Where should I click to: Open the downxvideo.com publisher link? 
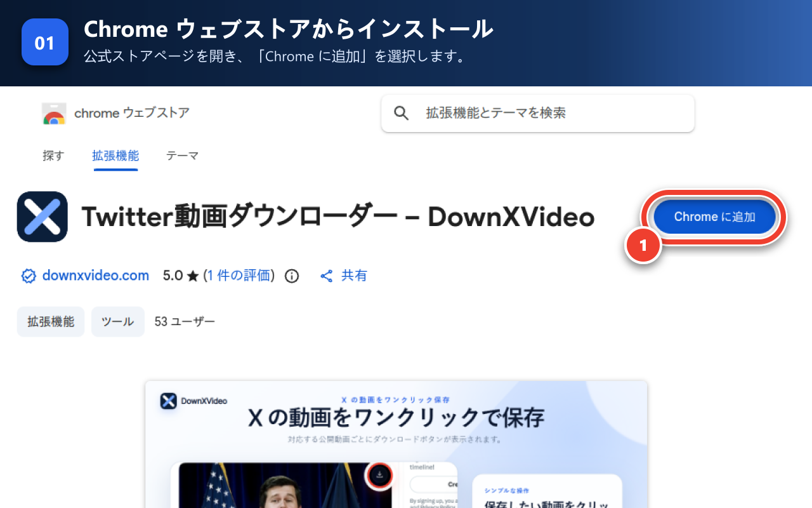[x=96, y=276]
